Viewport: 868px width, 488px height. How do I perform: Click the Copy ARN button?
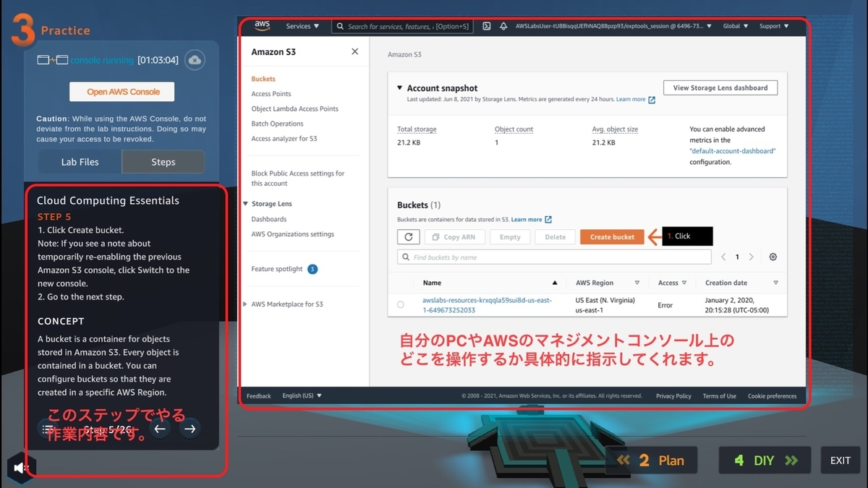point(454,236)
